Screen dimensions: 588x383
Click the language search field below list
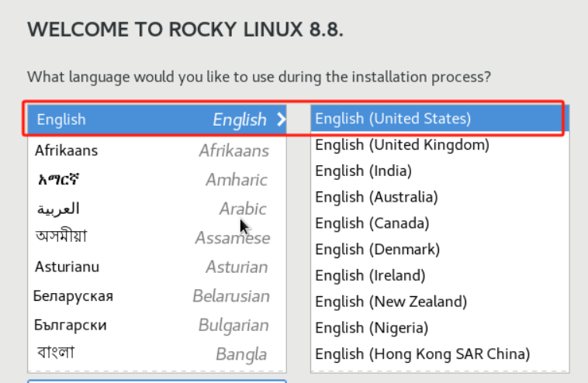[157, 381]
